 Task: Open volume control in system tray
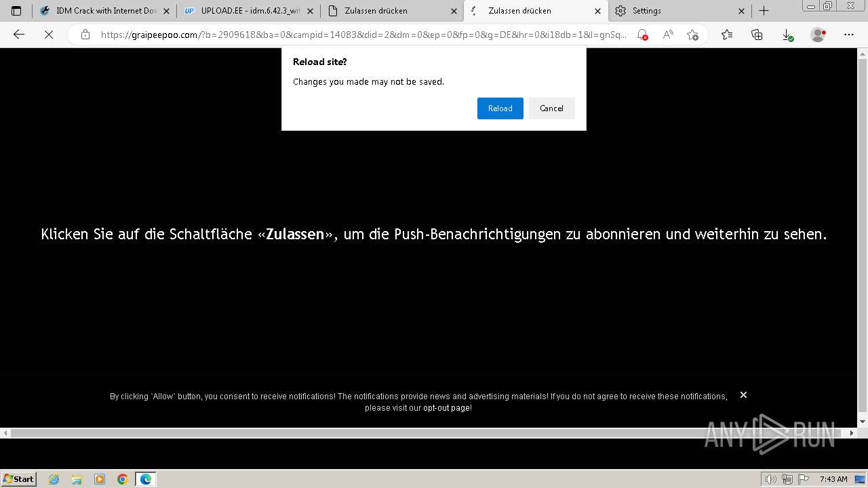(771, 479)
